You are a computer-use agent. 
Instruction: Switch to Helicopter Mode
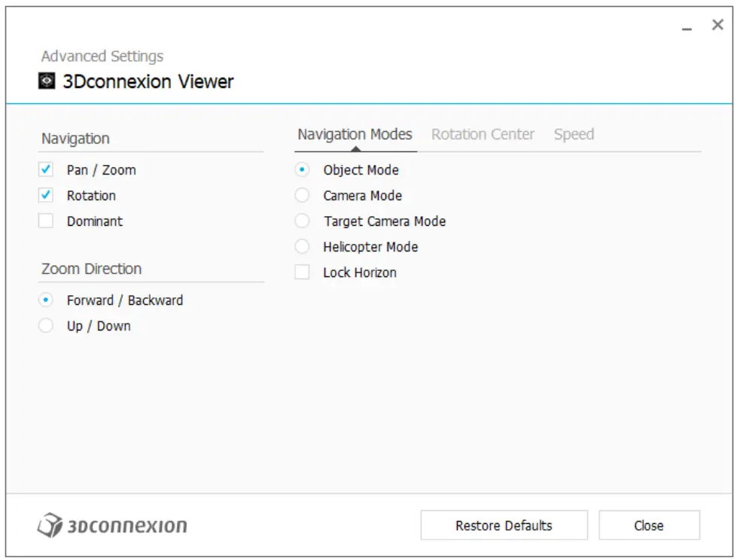[302, 247]
